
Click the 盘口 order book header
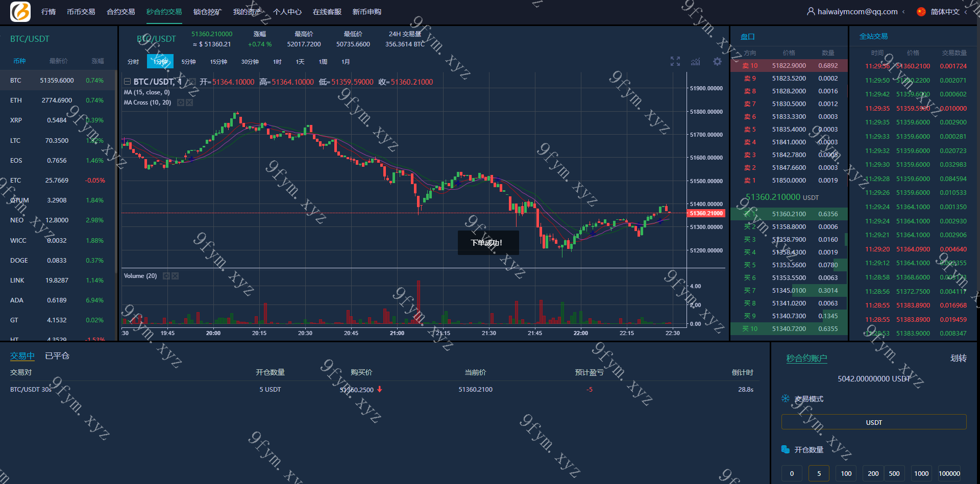(x=747, y=37)
